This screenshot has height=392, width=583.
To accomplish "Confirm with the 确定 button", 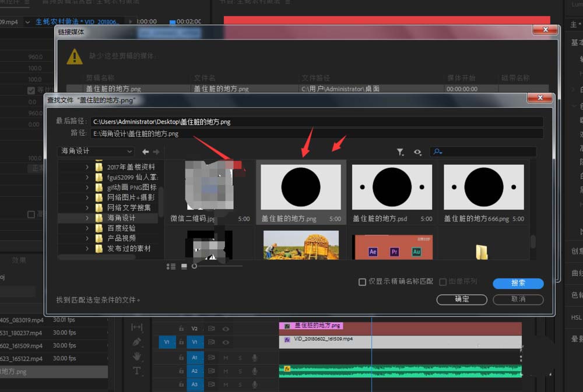I will point(462,299).
